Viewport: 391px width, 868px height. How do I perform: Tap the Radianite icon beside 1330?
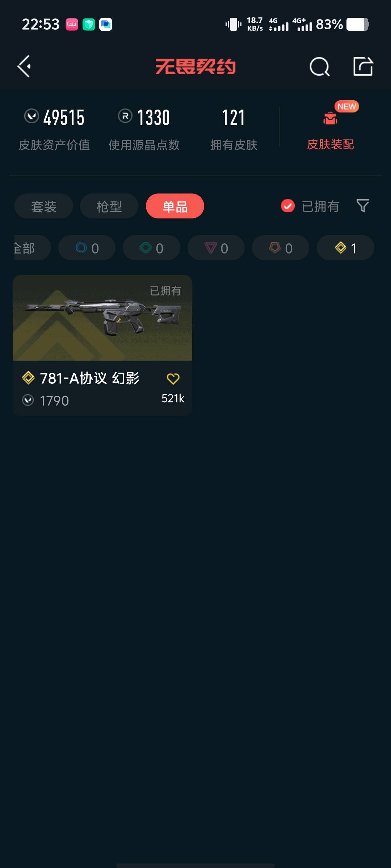point(125,116)
